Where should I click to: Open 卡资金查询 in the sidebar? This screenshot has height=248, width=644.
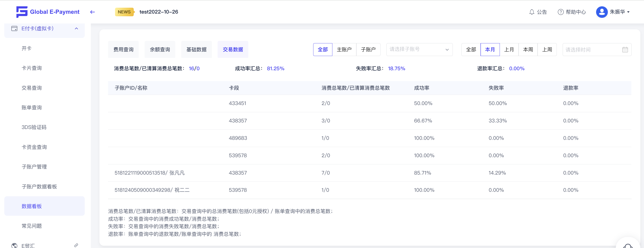pos(34,147)
